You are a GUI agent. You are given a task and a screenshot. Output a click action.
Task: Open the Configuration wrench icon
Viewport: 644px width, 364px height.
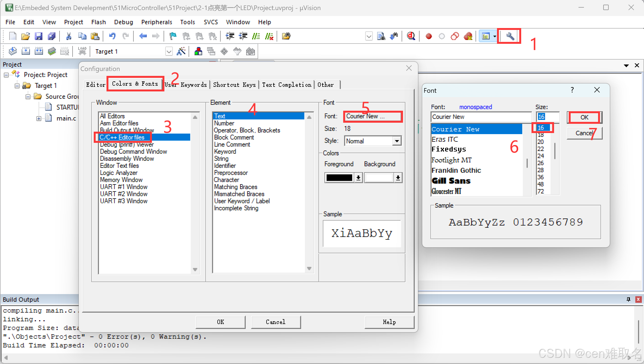point(509,36)
